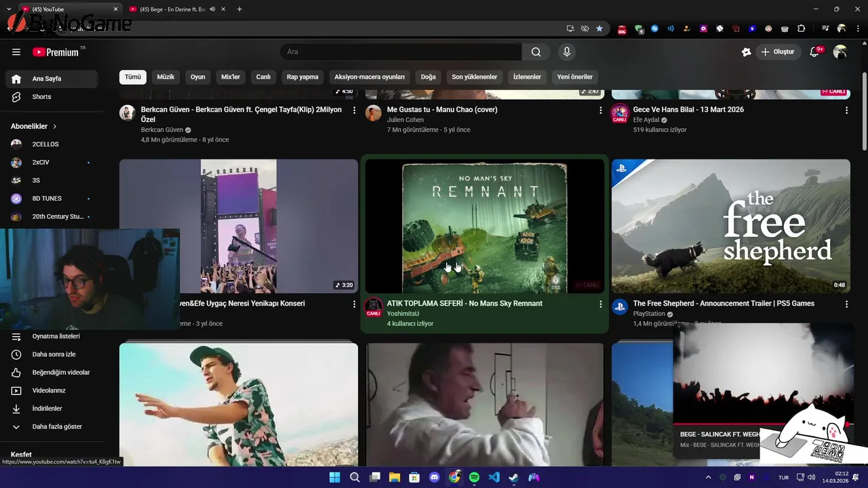The image size is (868, 488).
Task: Select Aksiyon-macera oyunları filter chip
Action: click(370, 77)
